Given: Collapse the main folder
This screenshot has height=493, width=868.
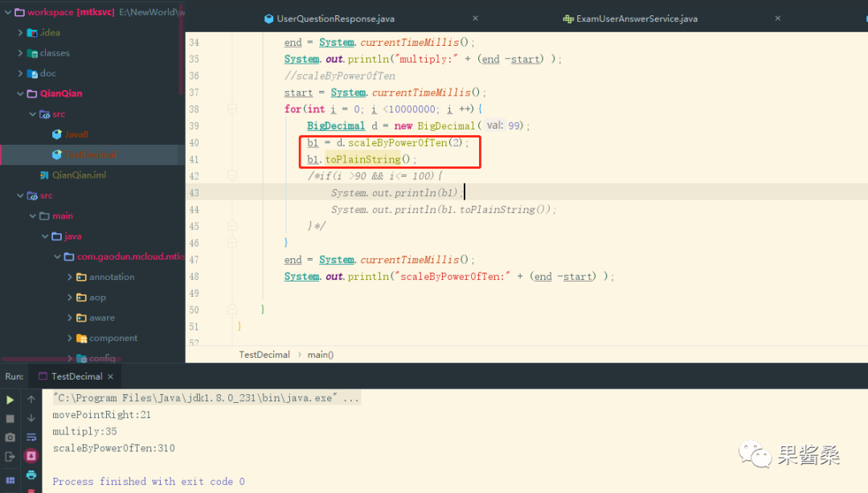Looking at the screenshot, I should (32, 216).
